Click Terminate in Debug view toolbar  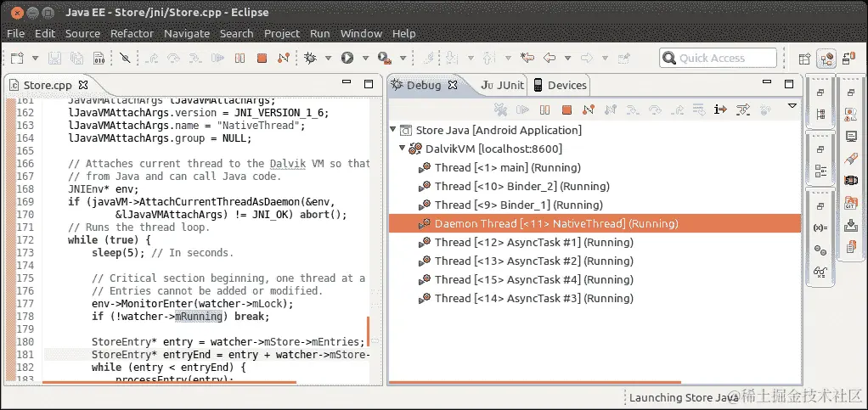click(x=566, y=110)
